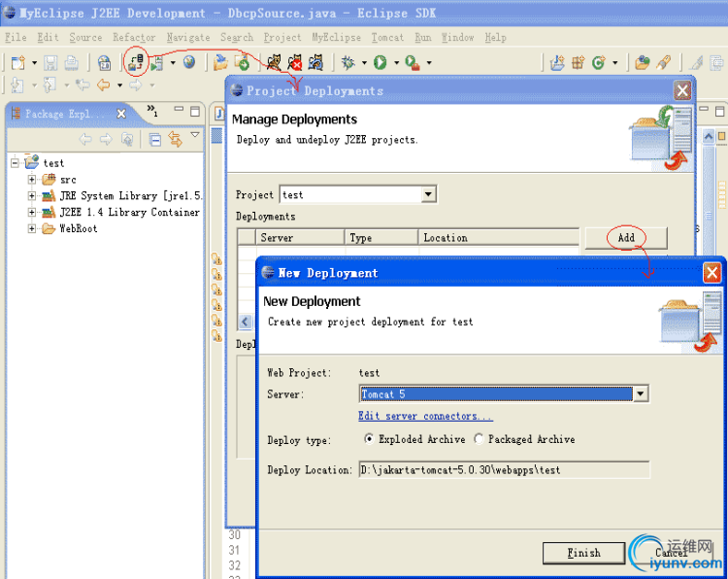Open the Package Explorer view menu triangle

pos(195,135)
